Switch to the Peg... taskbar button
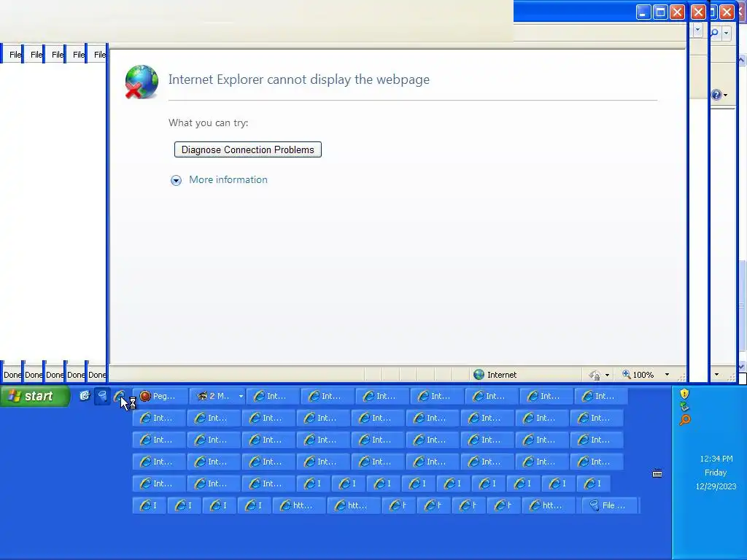 click(160, 396)
